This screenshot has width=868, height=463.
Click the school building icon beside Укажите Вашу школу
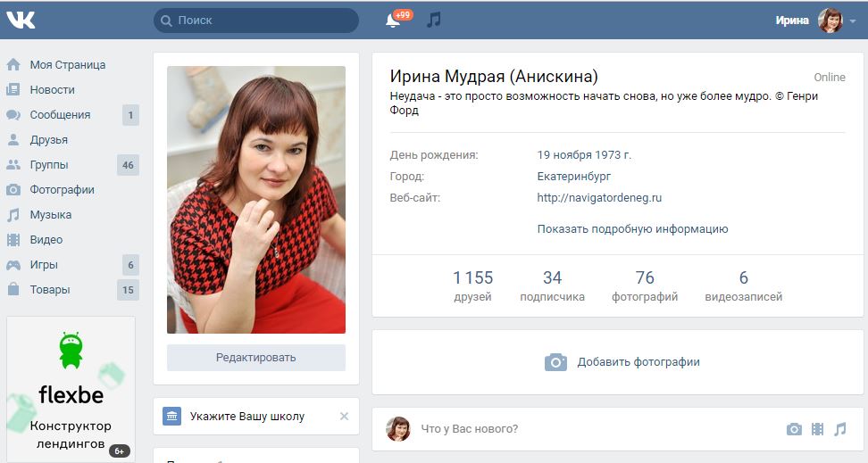(x=171, y=416)
